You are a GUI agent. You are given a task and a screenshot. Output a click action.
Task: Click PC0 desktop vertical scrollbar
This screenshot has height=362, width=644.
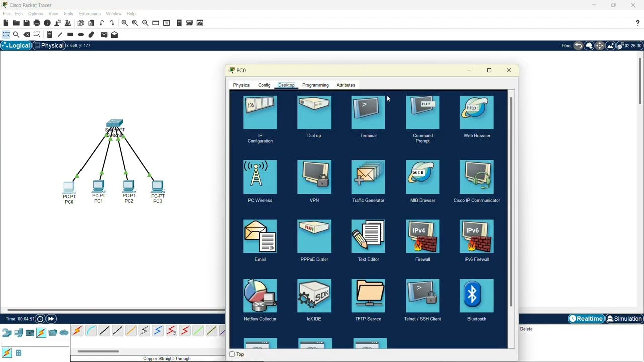(x=511, y=201)
